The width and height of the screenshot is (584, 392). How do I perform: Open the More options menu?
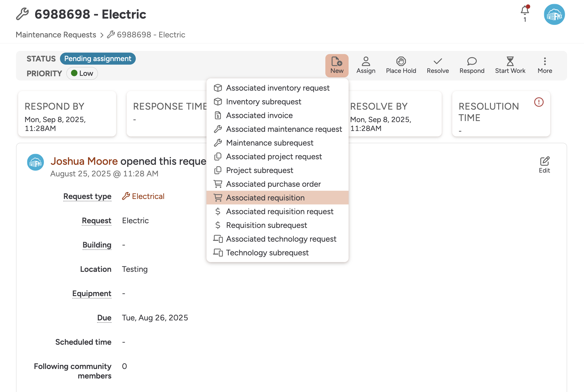coord(545,65)
